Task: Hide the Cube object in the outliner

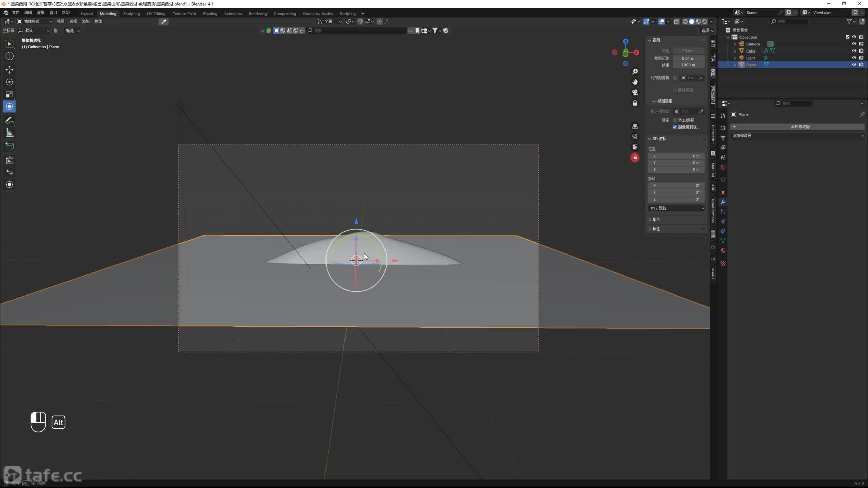Action: click(854, 51)
